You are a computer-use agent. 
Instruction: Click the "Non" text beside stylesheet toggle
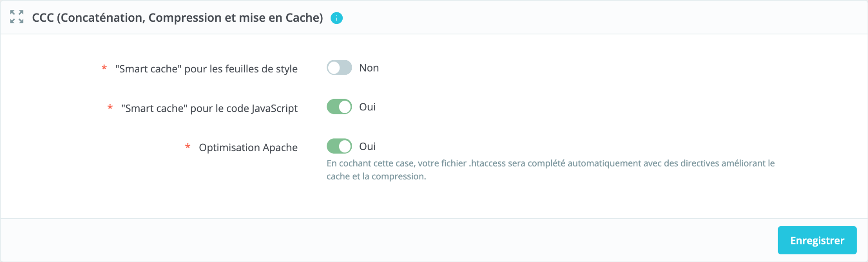tap(369, 68)
